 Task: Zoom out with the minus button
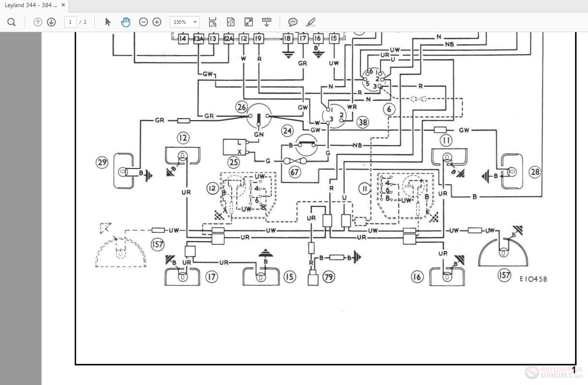144,22
